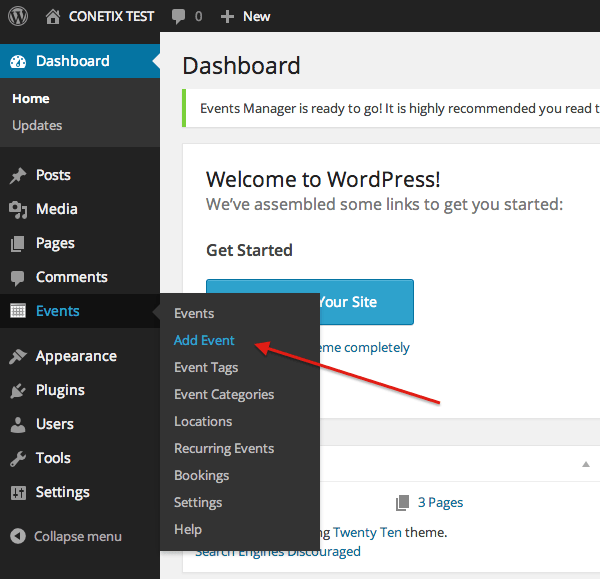Open the comments bubble icon in the admin bar
This screenshot has width=600, height=579.
click(x=178, y=16)
